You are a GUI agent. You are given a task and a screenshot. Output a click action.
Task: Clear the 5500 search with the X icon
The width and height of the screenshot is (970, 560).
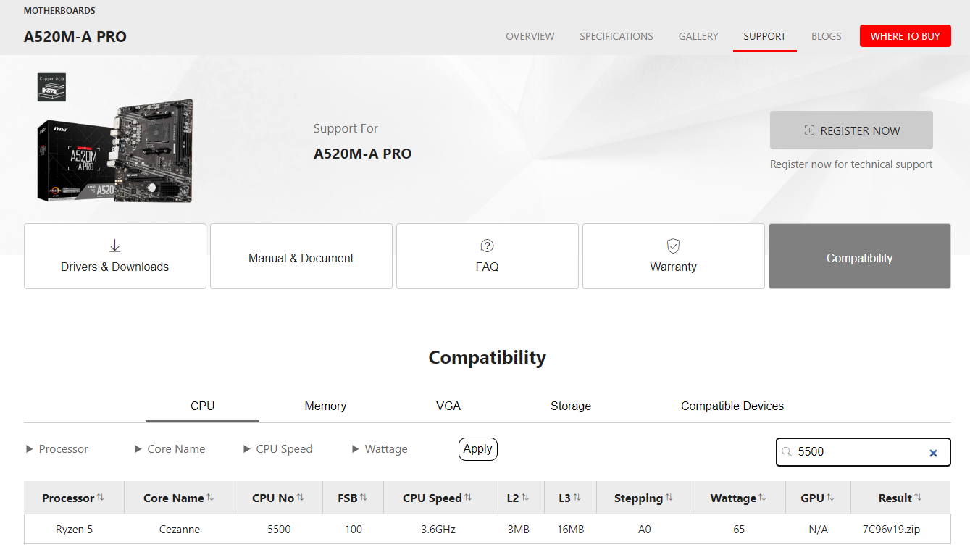933,453
